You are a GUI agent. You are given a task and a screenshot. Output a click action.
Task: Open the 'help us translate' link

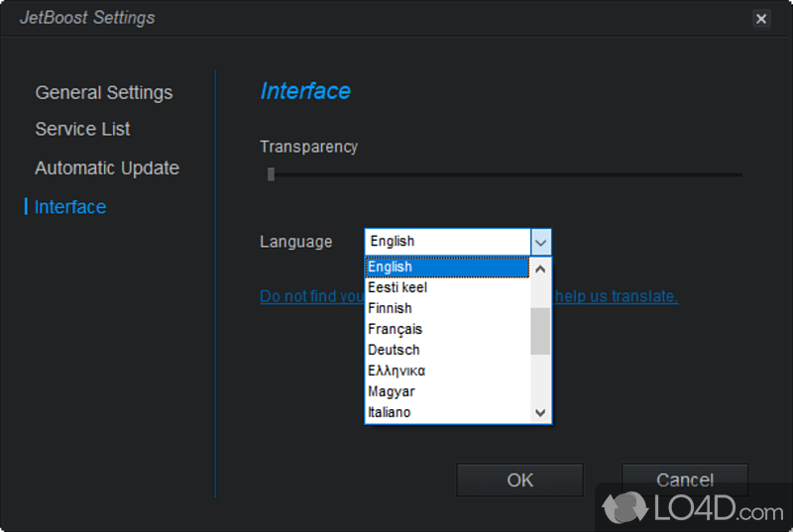(616, 296)
